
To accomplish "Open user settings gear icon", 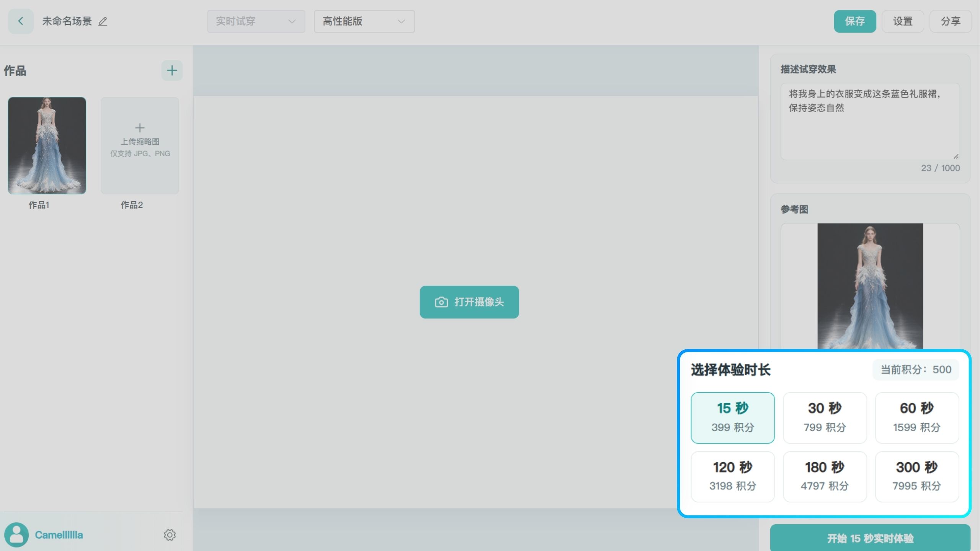I will (170, 535).
